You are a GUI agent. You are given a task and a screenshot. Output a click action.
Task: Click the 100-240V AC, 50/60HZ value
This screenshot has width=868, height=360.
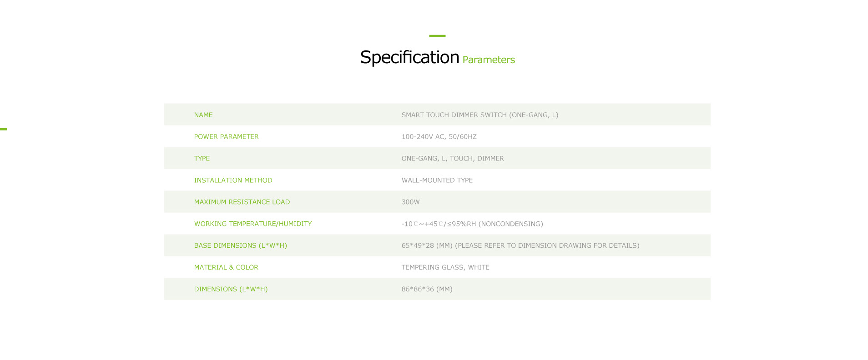(439, 137)
